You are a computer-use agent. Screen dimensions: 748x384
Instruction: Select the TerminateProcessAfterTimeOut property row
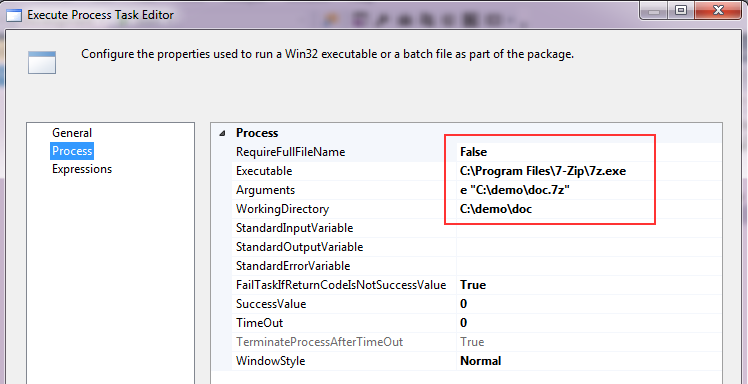tap(466, 342)
